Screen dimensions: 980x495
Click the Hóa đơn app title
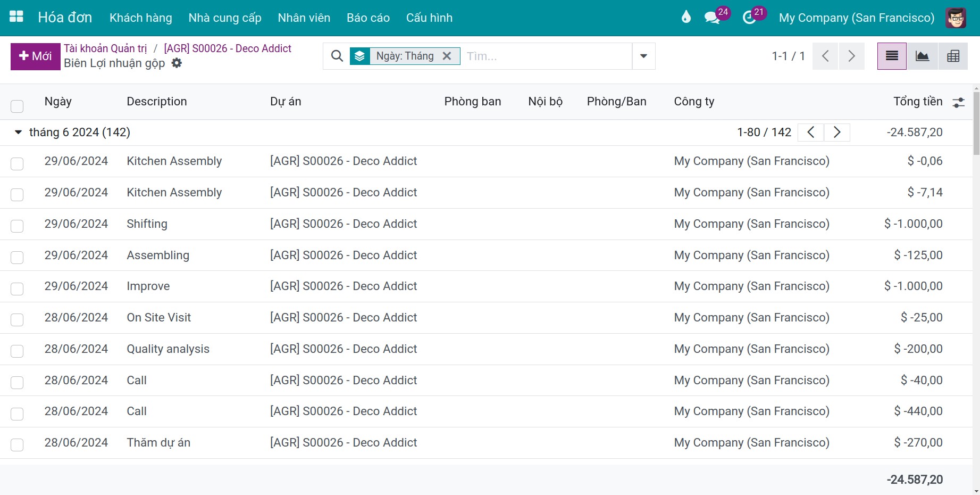pos(65,18)
